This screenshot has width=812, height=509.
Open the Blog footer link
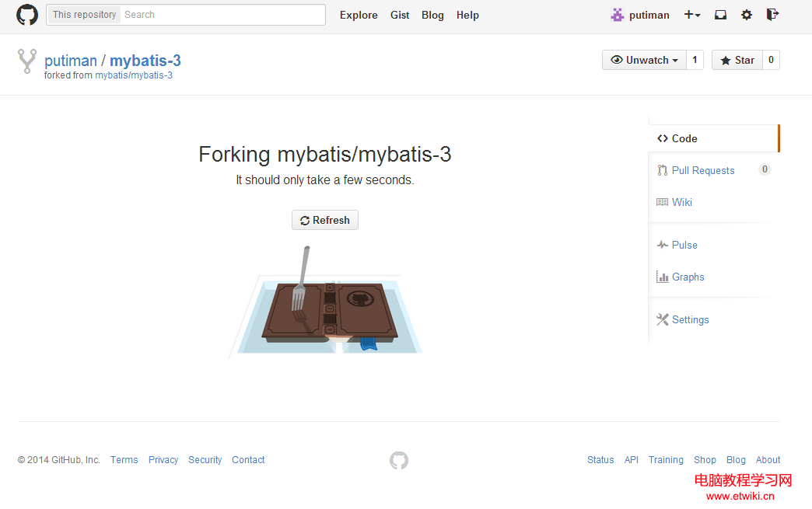click(x=736, y=460)
